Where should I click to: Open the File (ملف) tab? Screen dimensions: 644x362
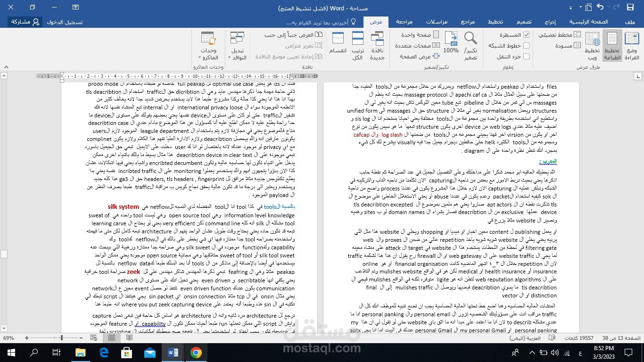click(629, 22)
